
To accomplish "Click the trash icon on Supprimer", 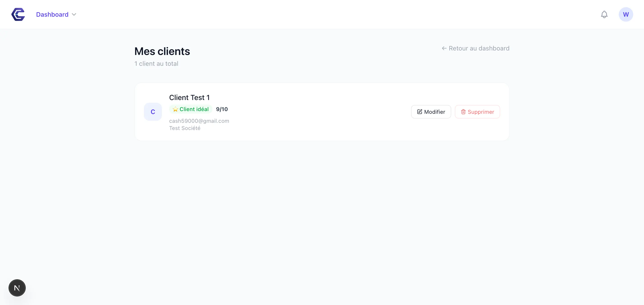I will coord(463,112).
